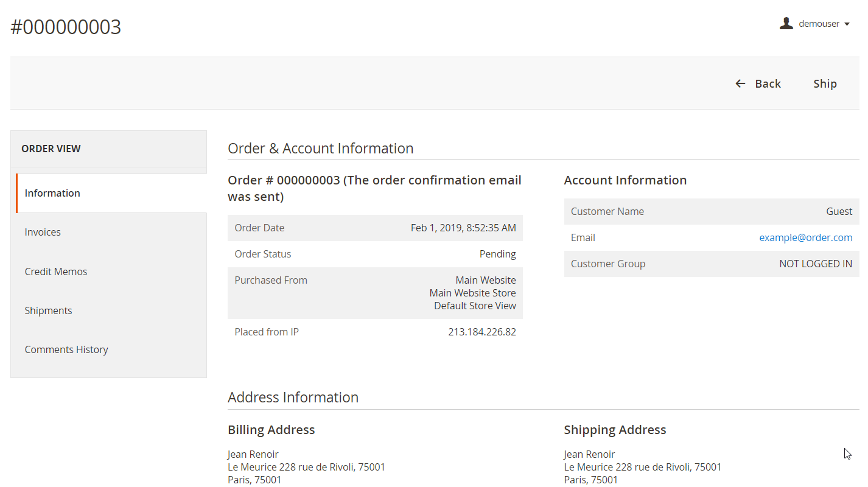Click the Customer Group NOT LOGGED IN value
868x487 pixels.
tap(815, 264)
